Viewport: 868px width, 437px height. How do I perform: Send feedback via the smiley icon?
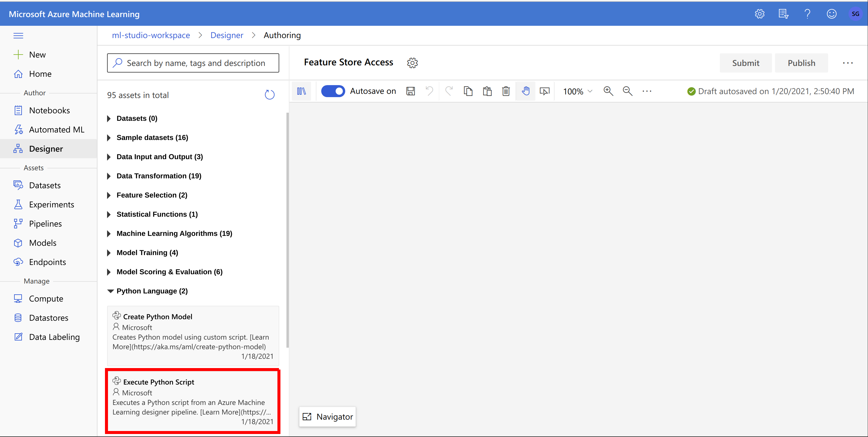click(x=832, y=14)
